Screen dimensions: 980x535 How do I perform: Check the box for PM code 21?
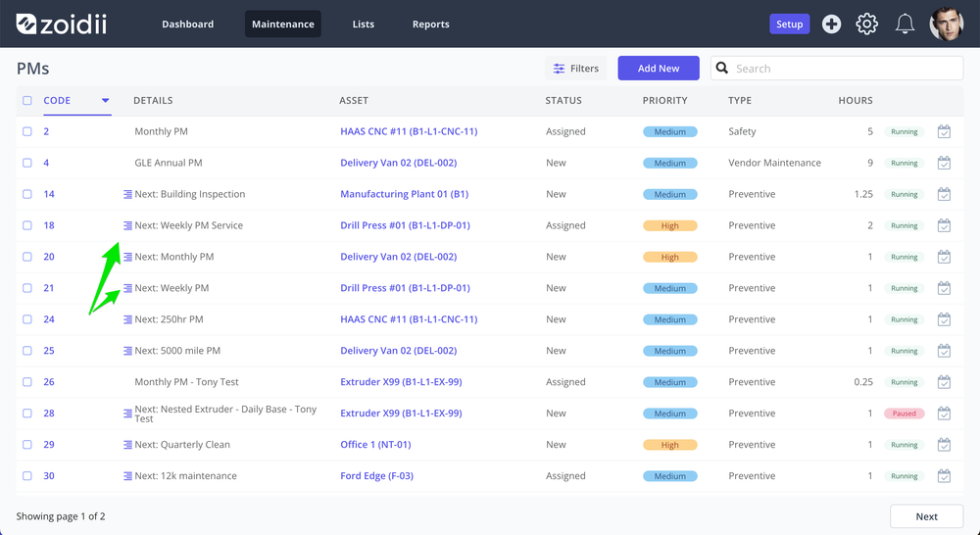coord(26,287)
